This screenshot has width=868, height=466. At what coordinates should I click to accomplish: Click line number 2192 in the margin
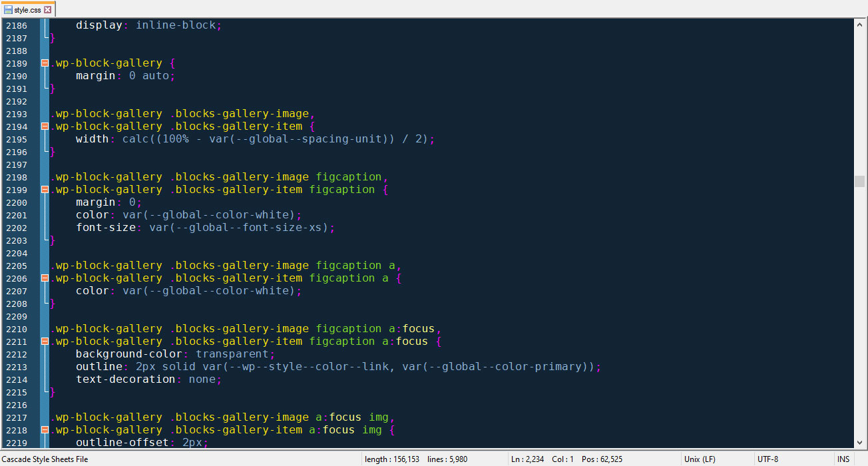pyautogui.click(x=17, y=101)
